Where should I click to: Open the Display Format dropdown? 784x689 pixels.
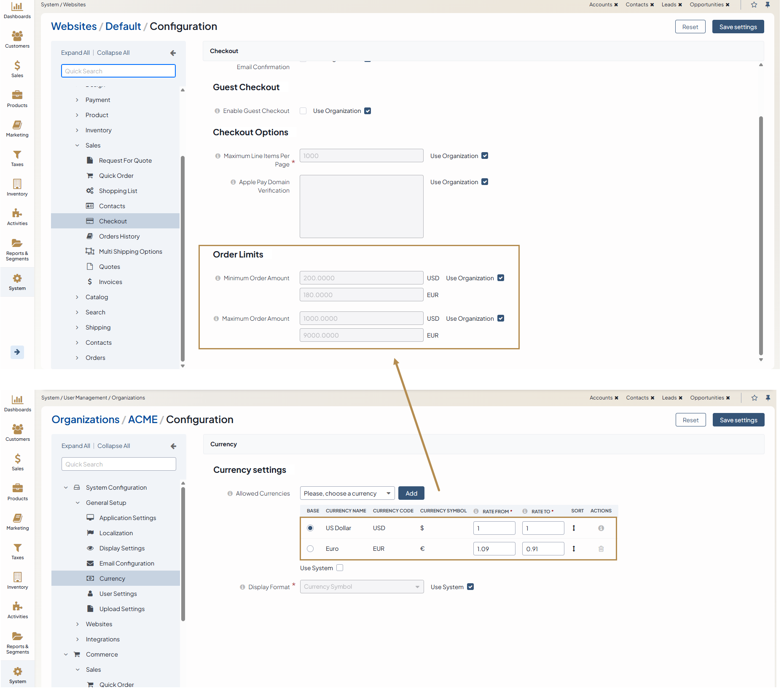362,587
